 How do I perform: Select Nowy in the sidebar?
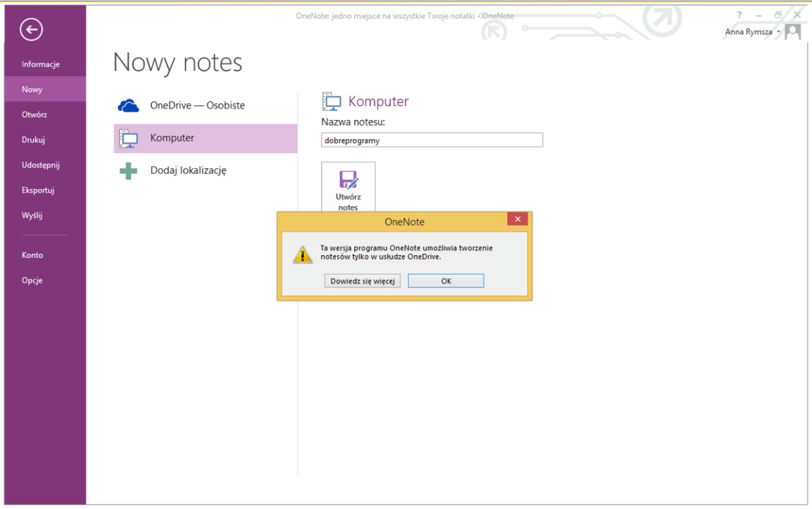(45, 89)
